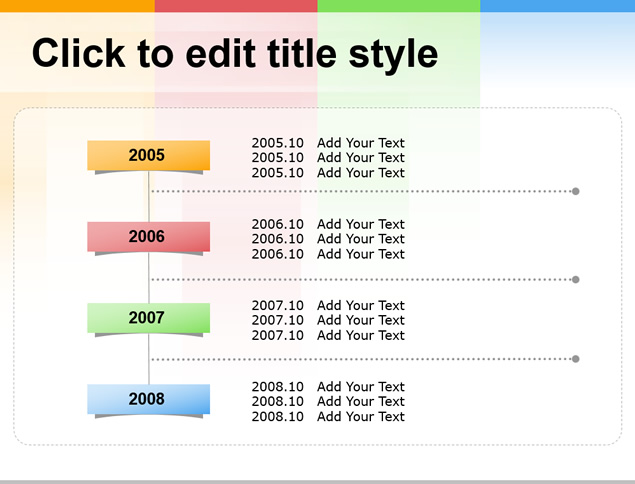Click middle 2006.10 Add Your Text line
This screenshot has height=484, width=635.
click(x=328, y=239)
